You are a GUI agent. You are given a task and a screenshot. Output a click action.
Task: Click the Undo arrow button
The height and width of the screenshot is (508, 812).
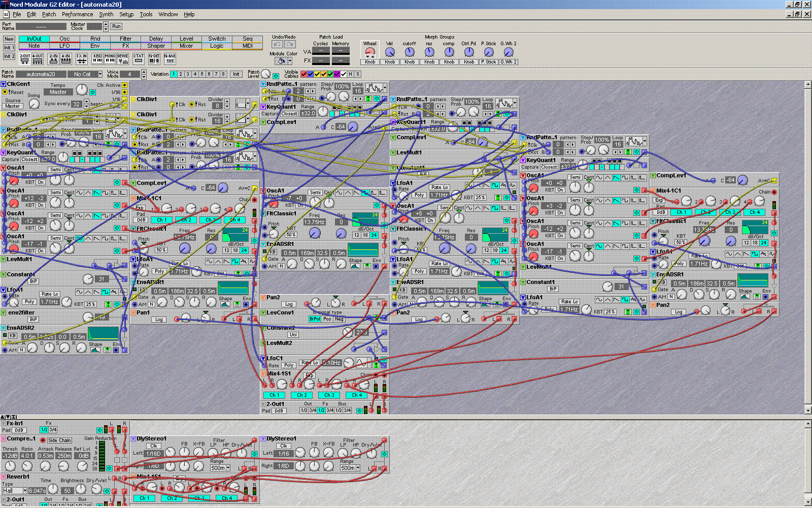coord(278,45)
